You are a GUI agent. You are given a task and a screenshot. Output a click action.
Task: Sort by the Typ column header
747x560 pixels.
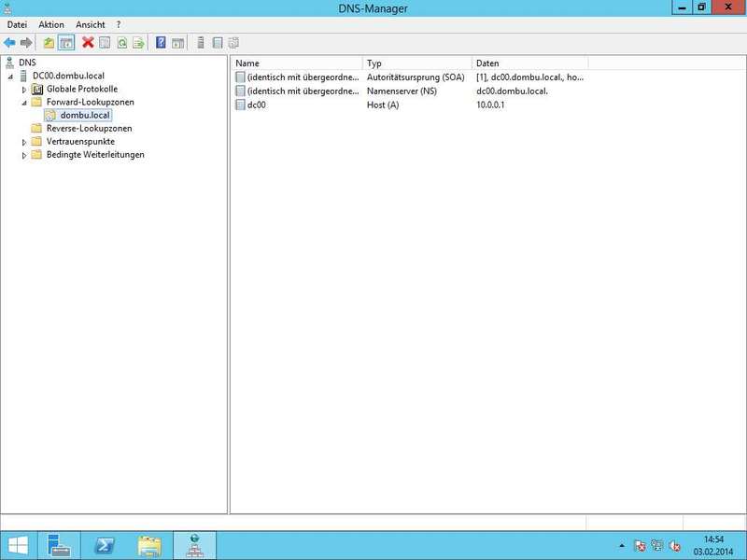pos(417,63)
